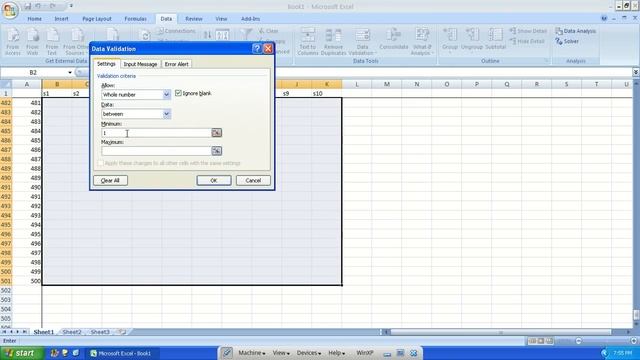The image size is (640, 360).
Task: Open the Home ribbon tab
Action: [34, 19]
